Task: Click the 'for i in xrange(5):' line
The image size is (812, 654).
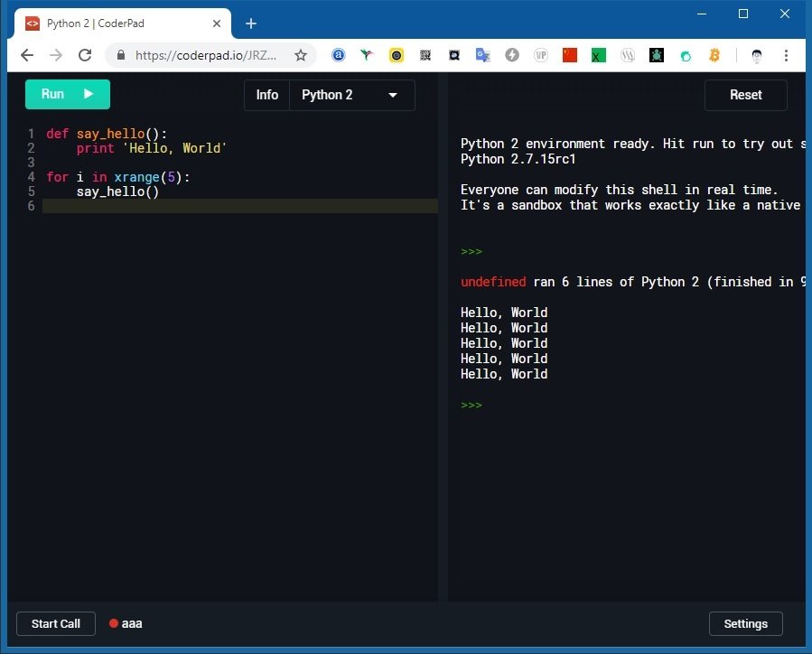Action: point(118,177)
